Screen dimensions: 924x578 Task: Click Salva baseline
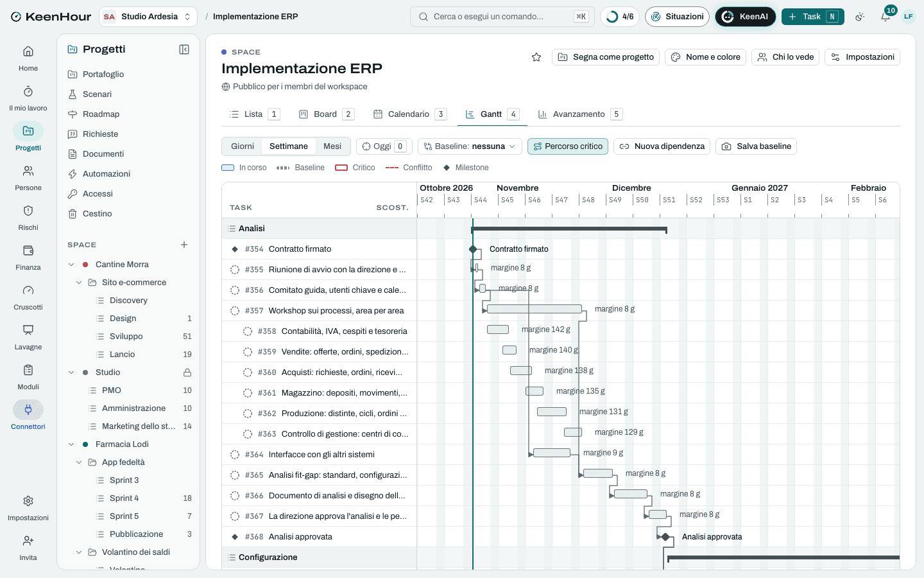pyautogui.click(x=757, y=146)
